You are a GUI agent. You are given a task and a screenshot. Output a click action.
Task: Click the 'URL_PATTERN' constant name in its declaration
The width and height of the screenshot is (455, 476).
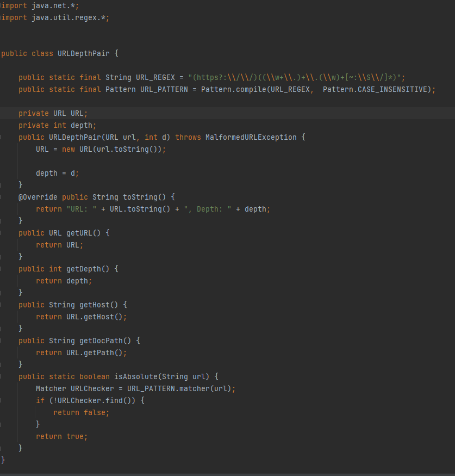164,90
